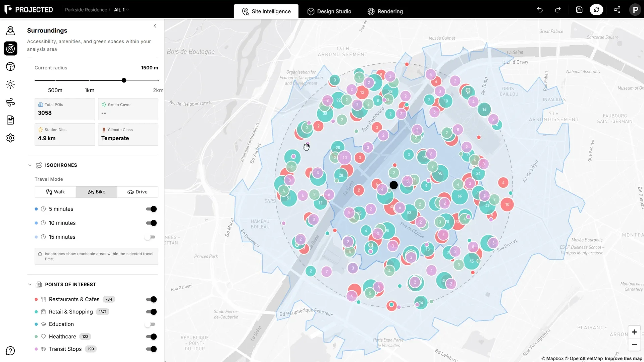
Task: Open the sun analysis sidebar icon
Action: (x=10, y=84)
